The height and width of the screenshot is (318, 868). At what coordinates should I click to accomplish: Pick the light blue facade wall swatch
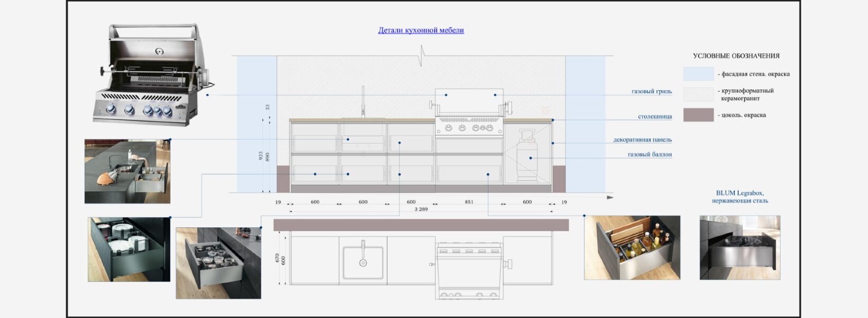tap(698, 74)
